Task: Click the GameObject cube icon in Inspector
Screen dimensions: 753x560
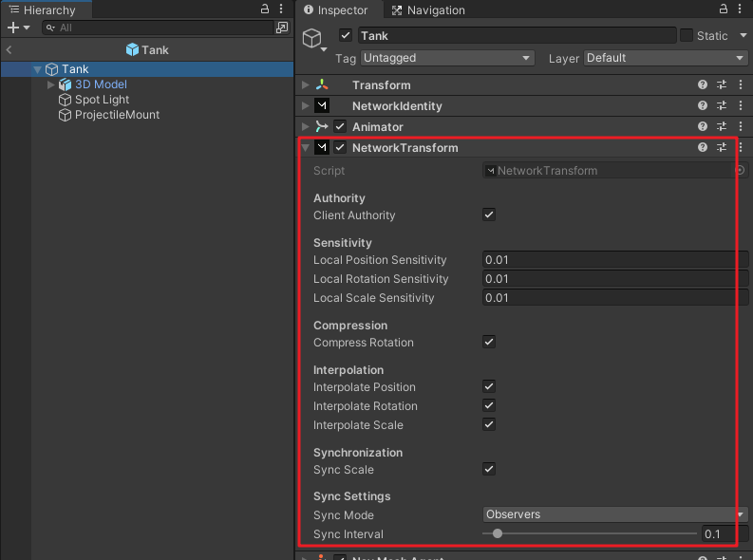Action: (x=311, y=38)
